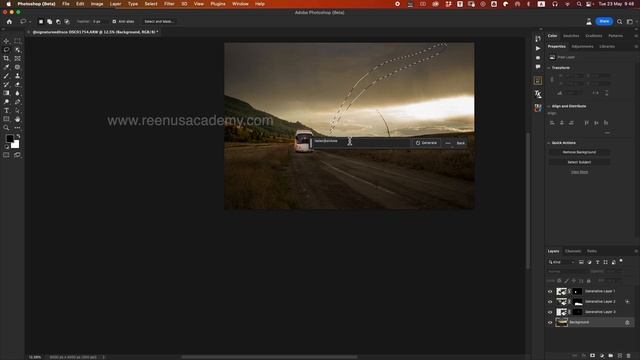Switch to the Adjustments tab
640x360 pixels.
[582, 47]
